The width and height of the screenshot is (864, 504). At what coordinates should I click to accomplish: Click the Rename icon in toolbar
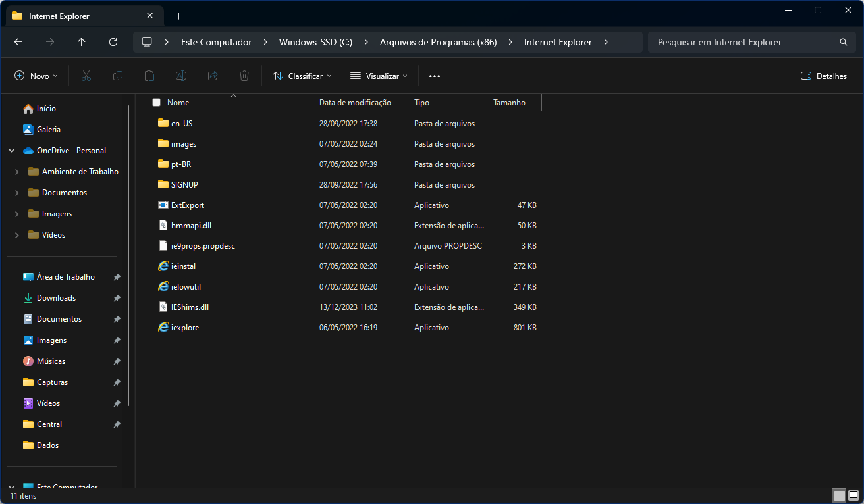[x=181, y=76]
